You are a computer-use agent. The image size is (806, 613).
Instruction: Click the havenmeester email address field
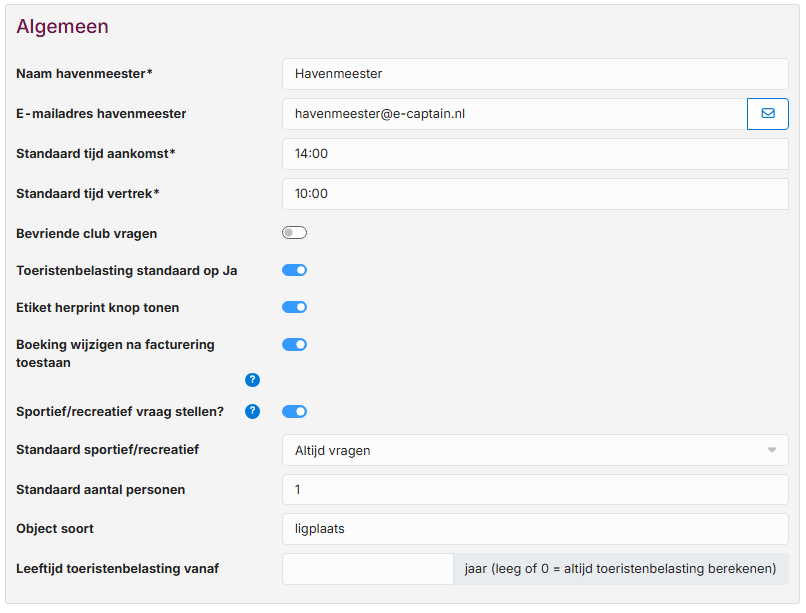514,114
